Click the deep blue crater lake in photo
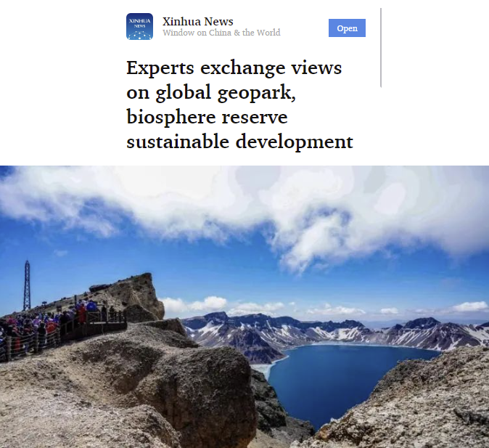 (x=346, y=378)
